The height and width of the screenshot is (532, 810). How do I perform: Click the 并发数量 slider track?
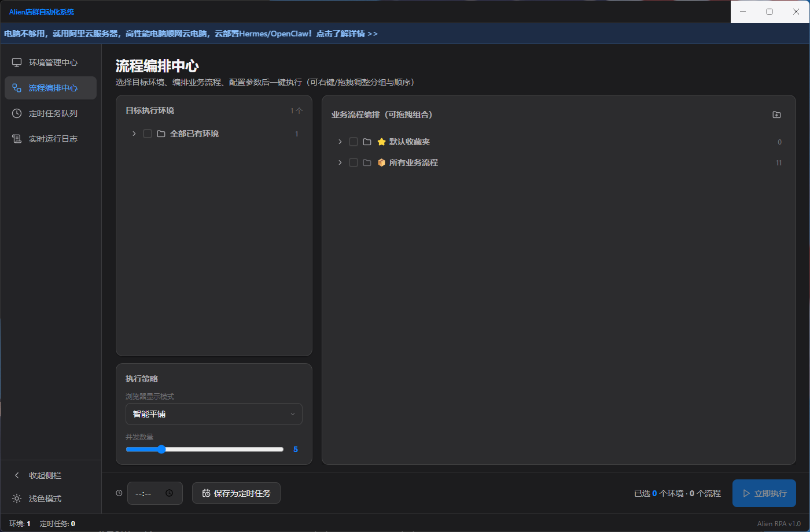(x=205, y=449)
